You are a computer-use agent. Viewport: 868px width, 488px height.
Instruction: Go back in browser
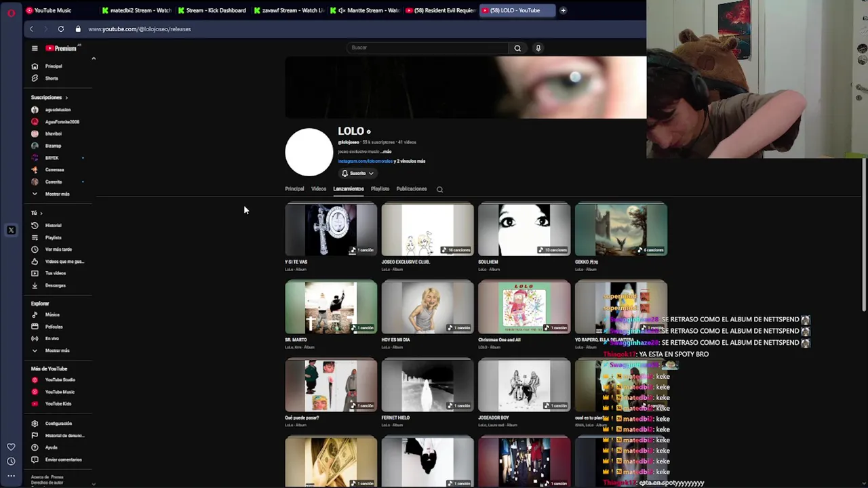pos(31,28)
